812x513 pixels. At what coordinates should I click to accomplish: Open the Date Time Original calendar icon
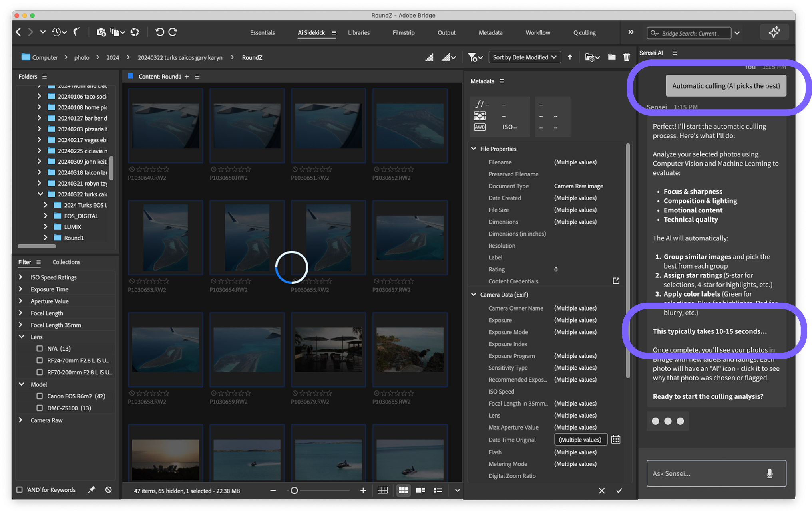(616, 440)
